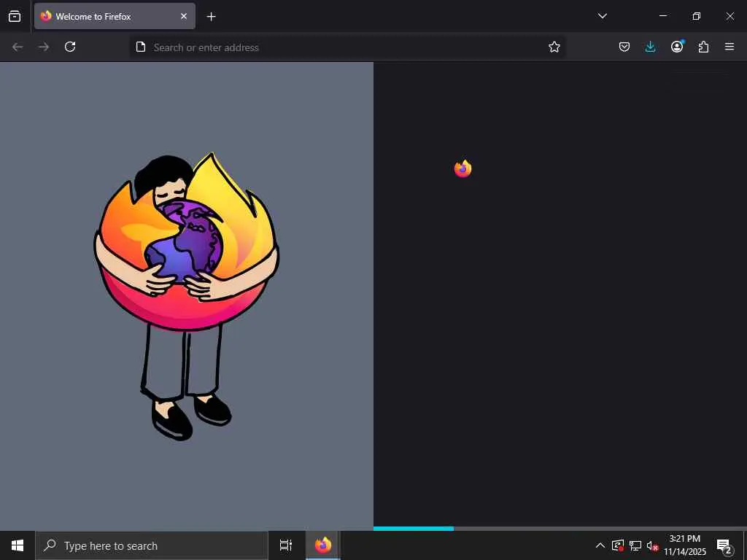Open the clock showing 3:21 PM
Viewport: 747px width, 560px height.
684,545
